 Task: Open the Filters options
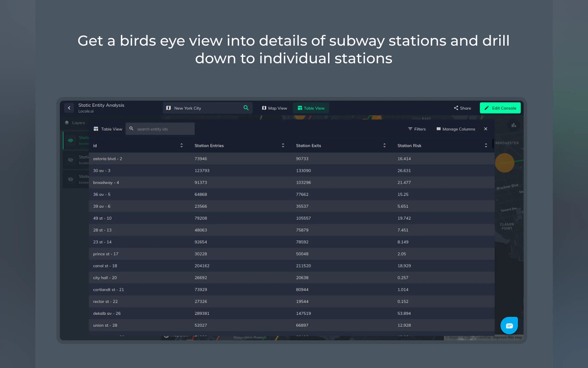pos(417,129)
